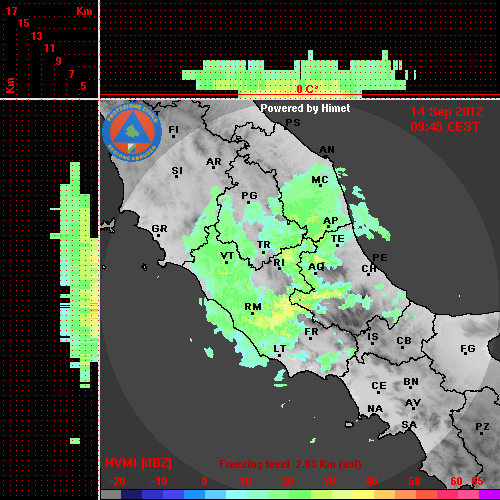Click the 14 Sep 2012 date label

click(447, 112)
